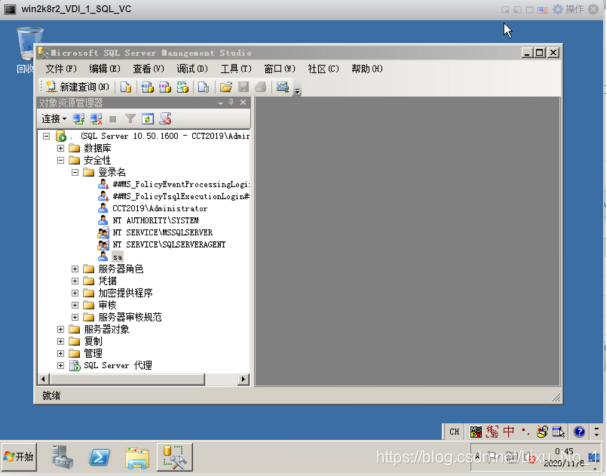Open the 查看(V) menu
The image size is (607, 476).
(148, 69)
